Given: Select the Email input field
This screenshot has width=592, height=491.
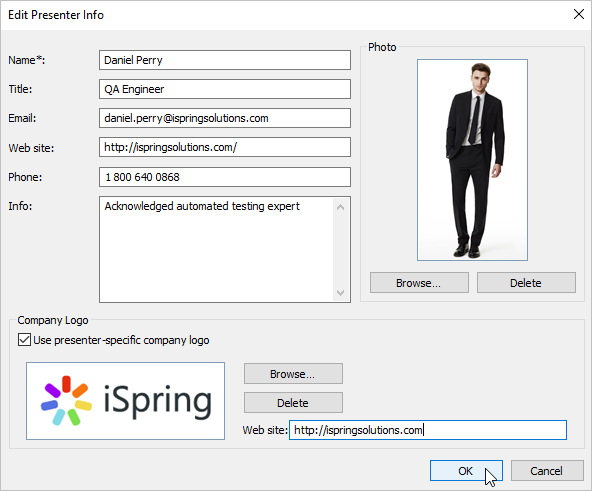Looking at the screenshot, I should [x=225, y=118].
